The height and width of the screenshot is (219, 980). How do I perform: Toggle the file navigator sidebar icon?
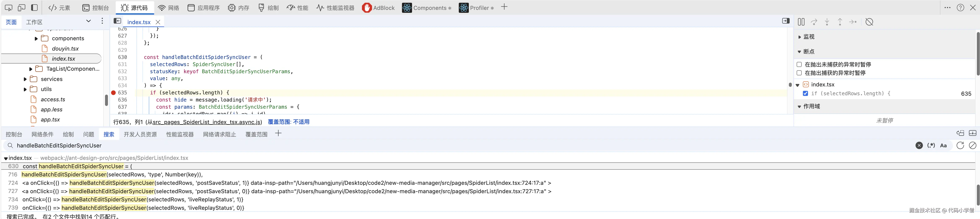tap(118, 21)
